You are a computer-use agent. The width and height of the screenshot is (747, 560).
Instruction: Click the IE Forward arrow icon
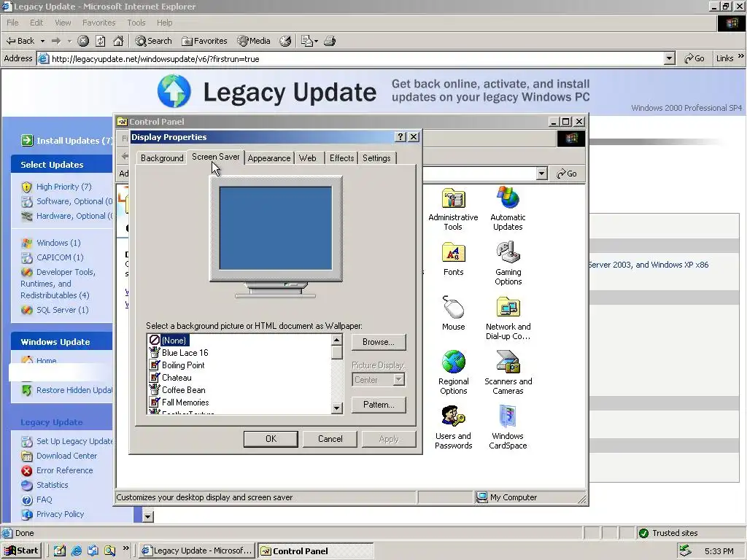click(56, 41)
